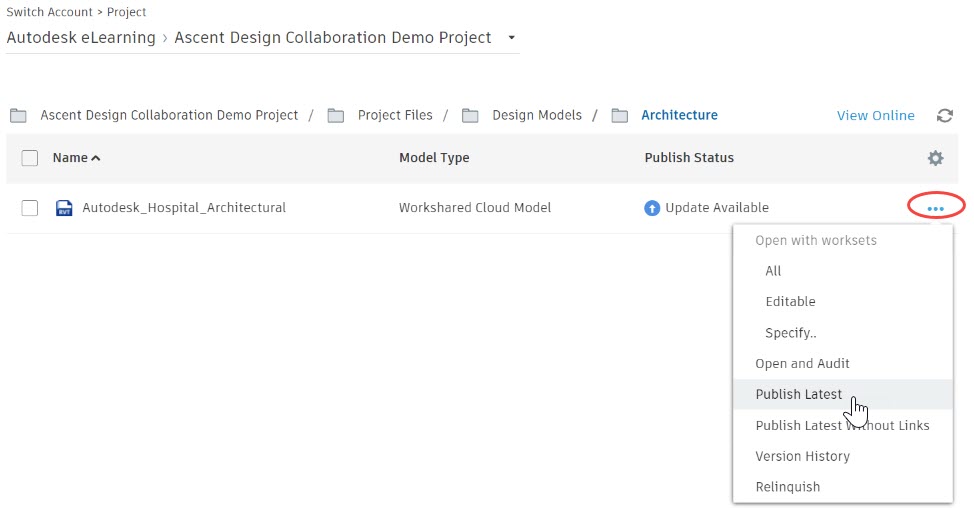Click Autodesk eLearning account name

coord(81,37)
